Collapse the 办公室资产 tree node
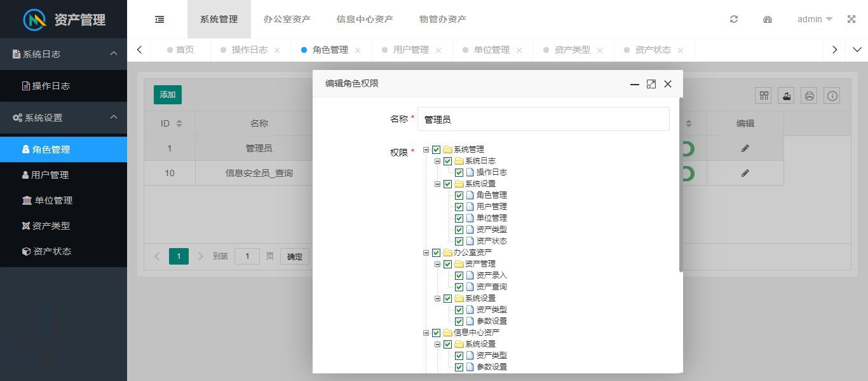 426,253
